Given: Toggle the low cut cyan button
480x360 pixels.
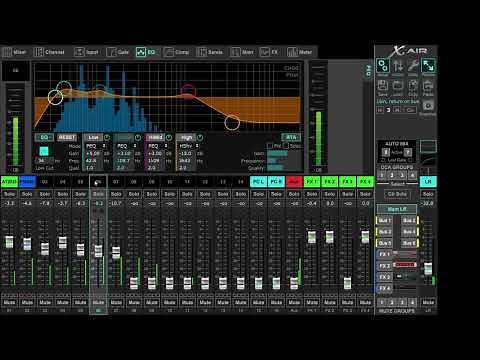Looking at the screenshot, I should 44,151.
